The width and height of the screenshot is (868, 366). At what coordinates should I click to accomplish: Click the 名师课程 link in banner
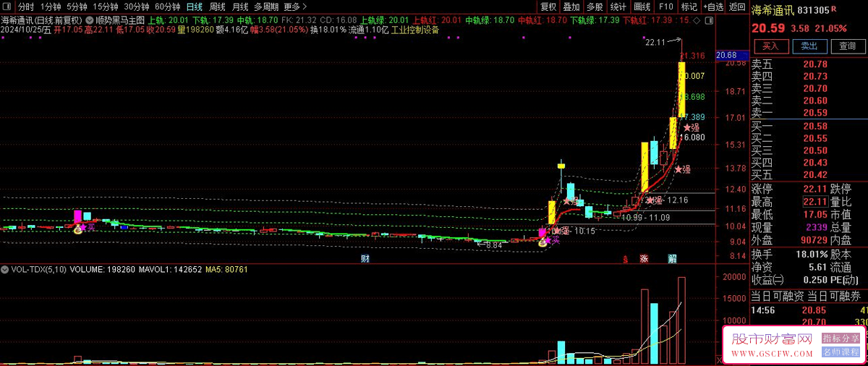pos(841,352)
